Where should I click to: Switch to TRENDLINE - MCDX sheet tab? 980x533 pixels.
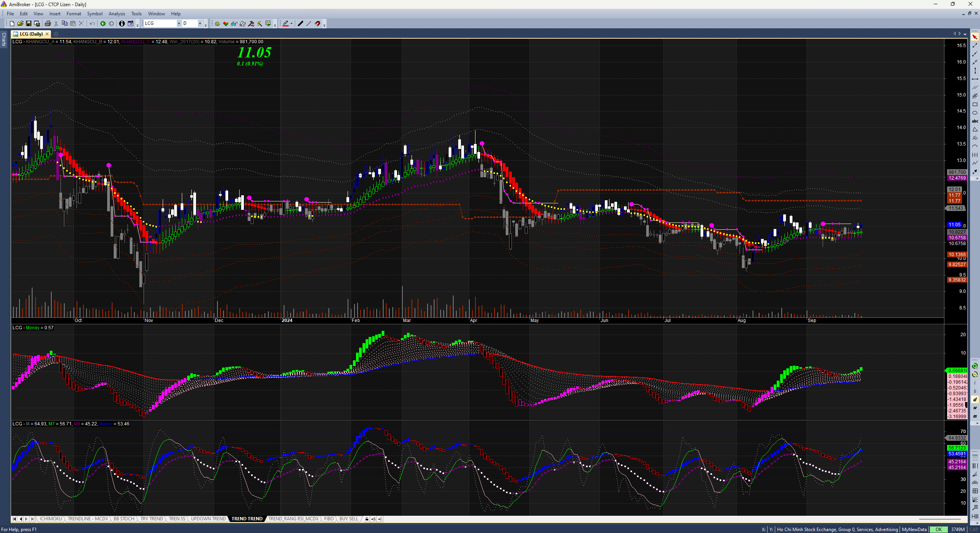tap(88, 519)
